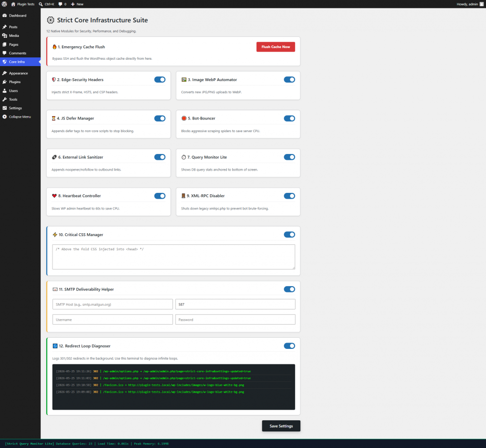The height and width of the screenshot is (448, 486).
Task: Click the Core Infra shield icon
Action: pyautogui.click(x=5, y=62)
